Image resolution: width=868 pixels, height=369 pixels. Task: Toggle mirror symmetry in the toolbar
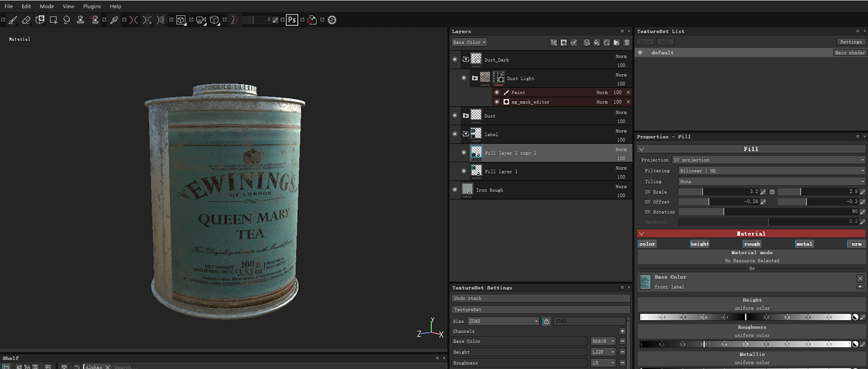click(x=134, y=20)
